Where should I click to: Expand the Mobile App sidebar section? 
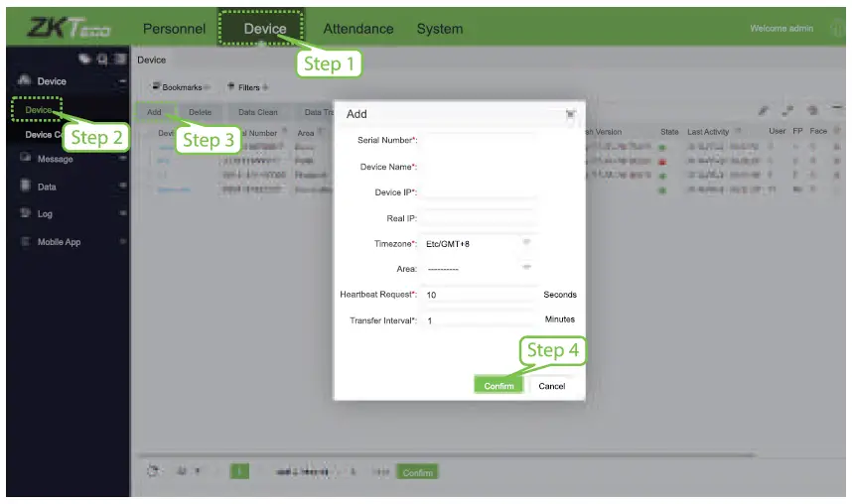tap(123, 242)
